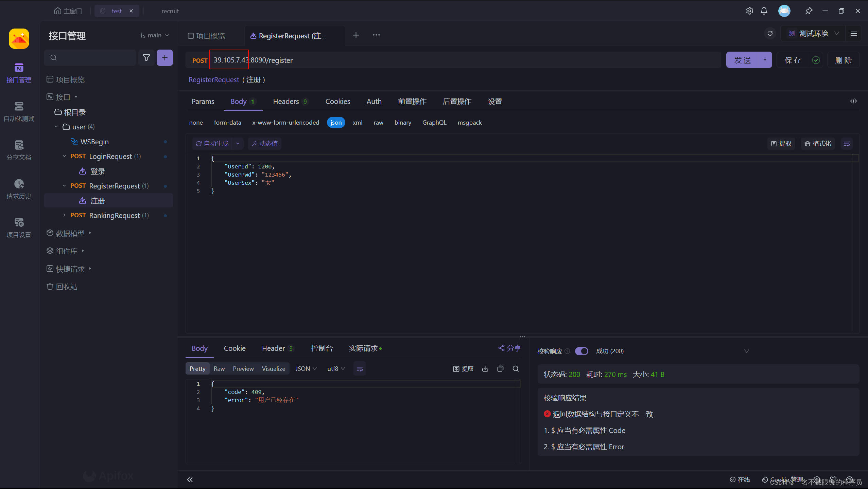Add a new tab with plus icon

tap(356, 35)
